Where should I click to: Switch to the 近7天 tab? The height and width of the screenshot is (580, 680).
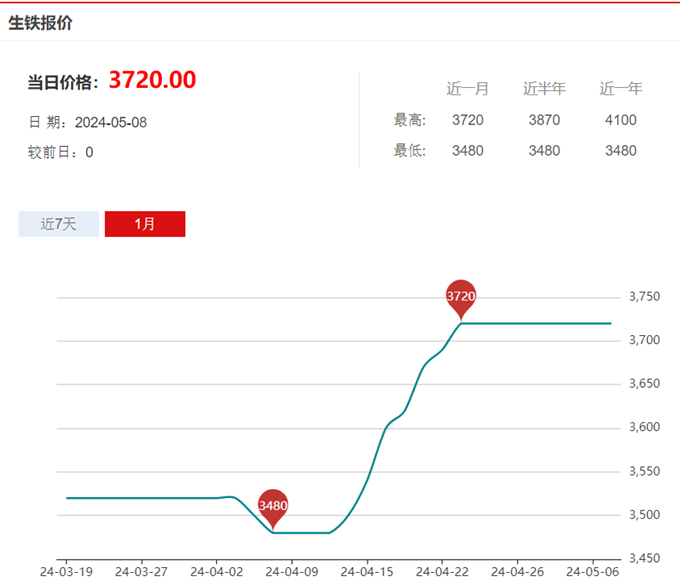coord(58,224)
